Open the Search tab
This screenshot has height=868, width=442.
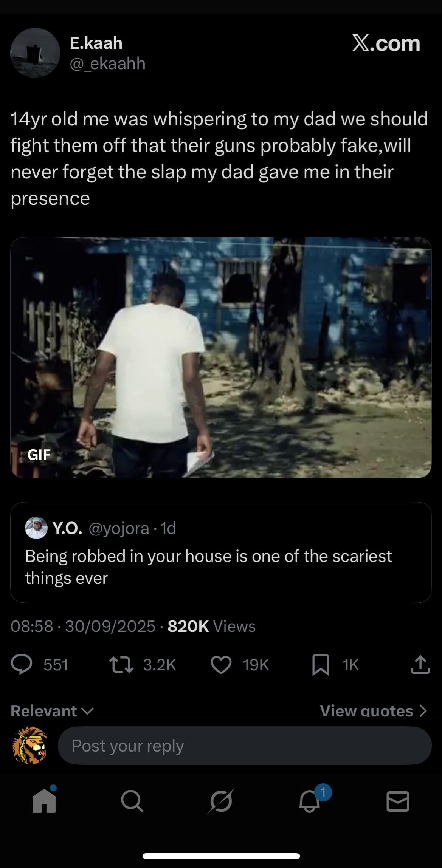tap(132, 802)
